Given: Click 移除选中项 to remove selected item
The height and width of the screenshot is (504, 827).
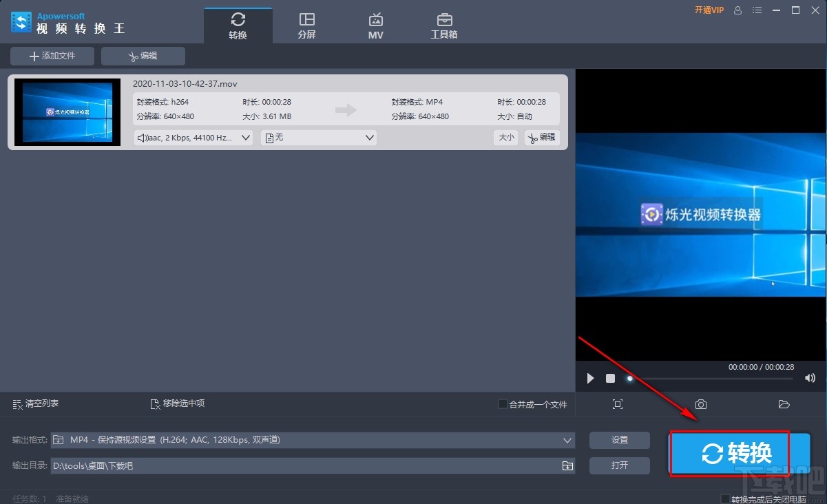Looking at the screenshot, I should pos(178,403).
